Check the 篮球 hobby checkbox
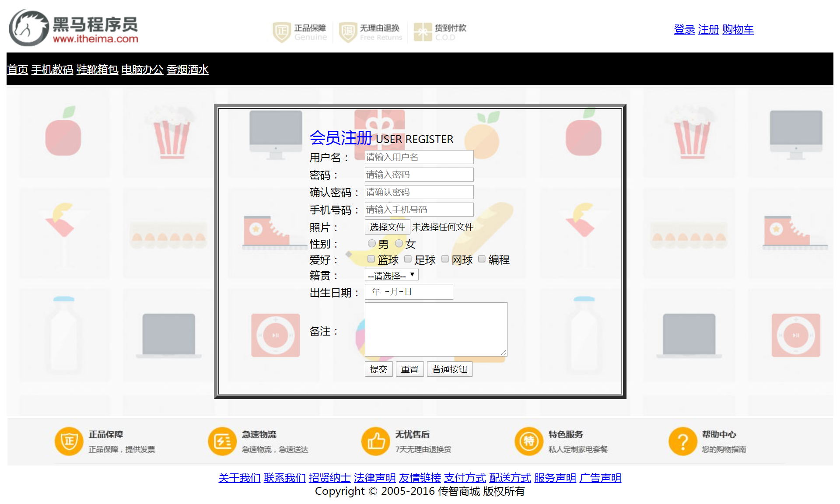Screen dimensions: 840x504 (371, 259)
